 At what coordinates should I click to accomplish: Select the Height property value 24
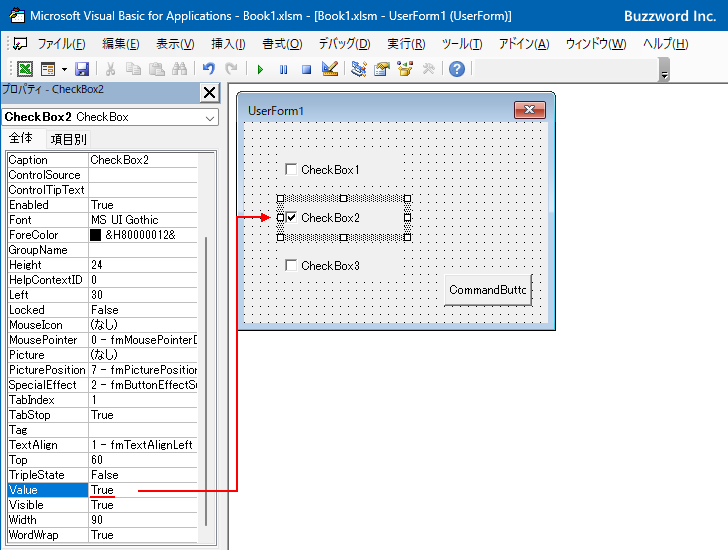coord(143,265)
